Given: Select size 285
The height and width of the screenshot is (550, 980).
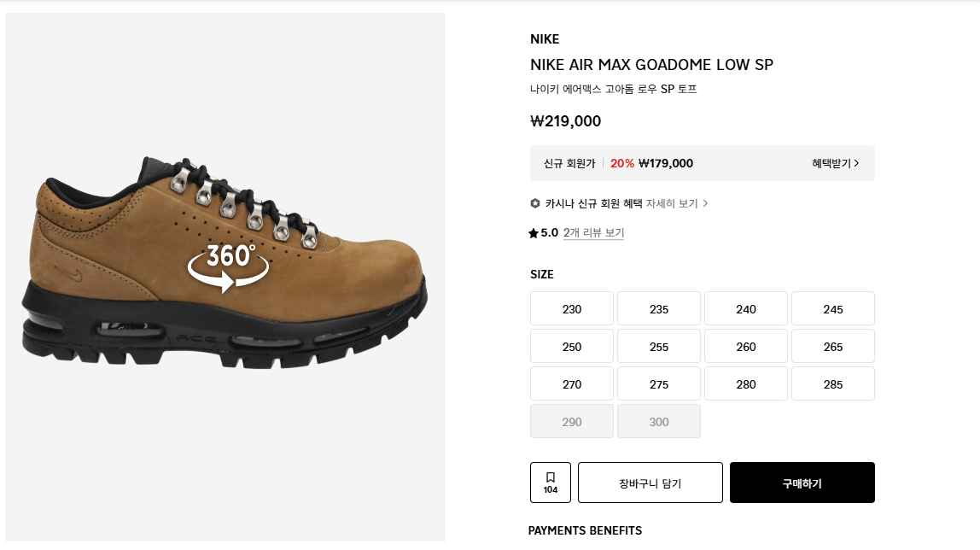Looking at the screenshot, I should coord(833,383).
